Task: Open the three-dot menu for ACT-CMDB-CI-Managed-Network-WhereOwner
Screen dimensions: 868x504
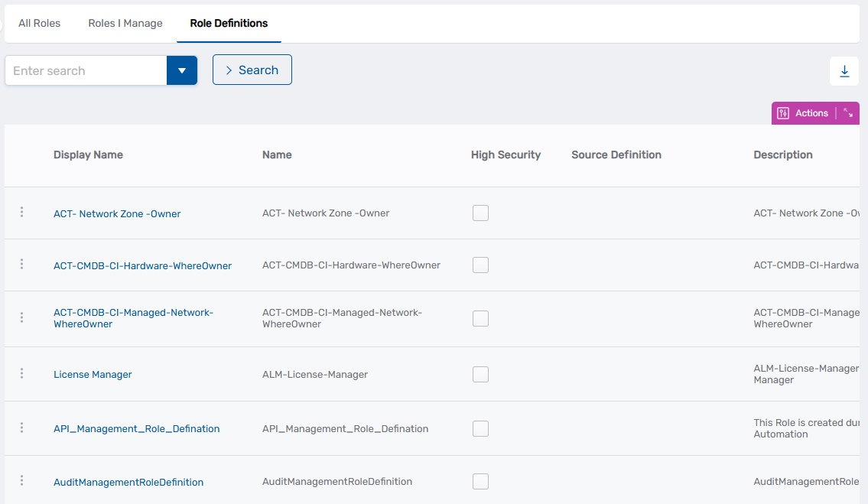Action: (21, 318)
